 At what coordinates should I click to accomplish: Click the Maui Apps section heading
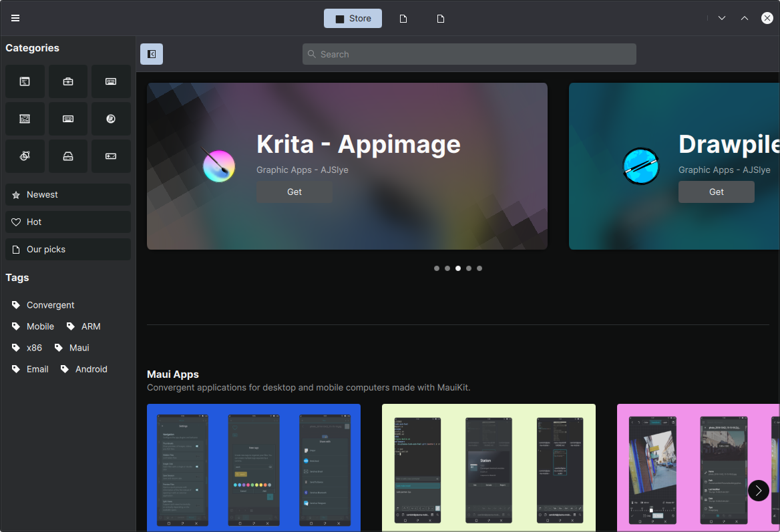tap(172, 374)
